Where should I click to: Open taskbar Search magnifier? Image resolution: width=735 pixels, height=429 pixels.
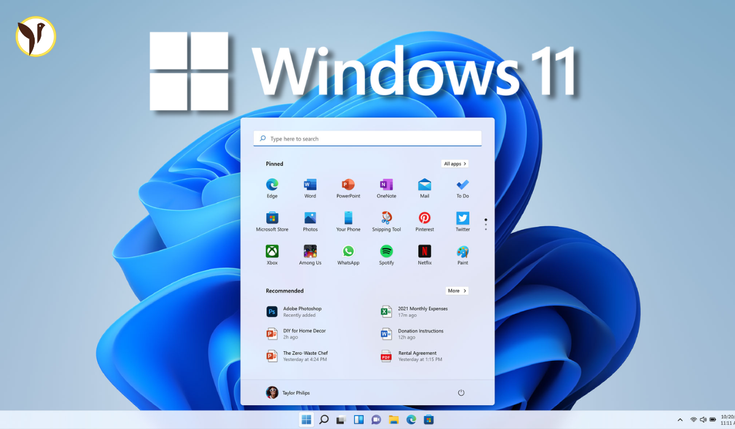pyautogui.click(x=323, y=420)
